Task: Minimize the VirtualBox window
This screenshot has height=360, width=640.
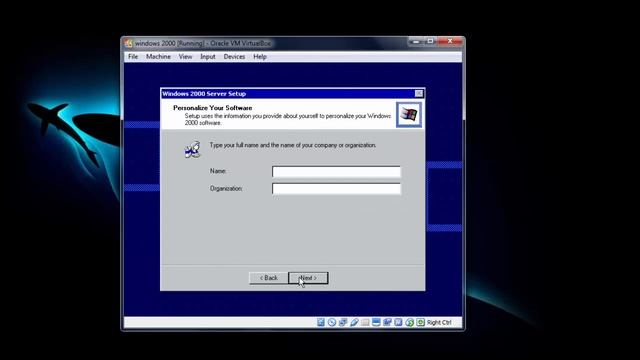Action: pos(416,41)
